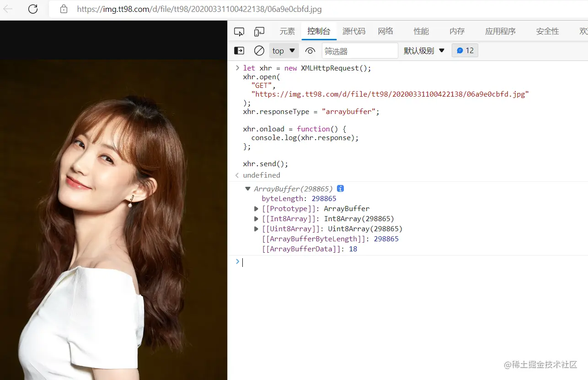Screen dimensions: 588x380
Task: Click the 筛选器 filter input
Action: [360, 51]
